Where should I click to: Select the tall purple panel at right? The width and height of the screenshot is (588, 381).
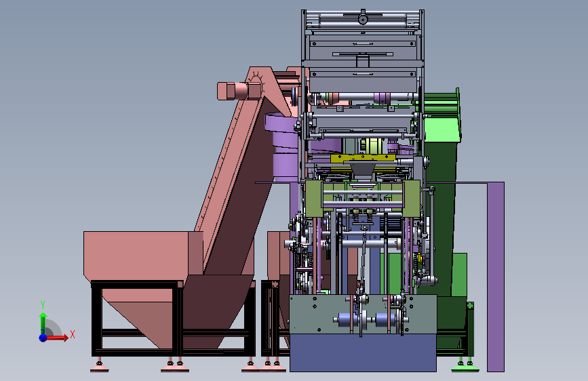[495, 277]
